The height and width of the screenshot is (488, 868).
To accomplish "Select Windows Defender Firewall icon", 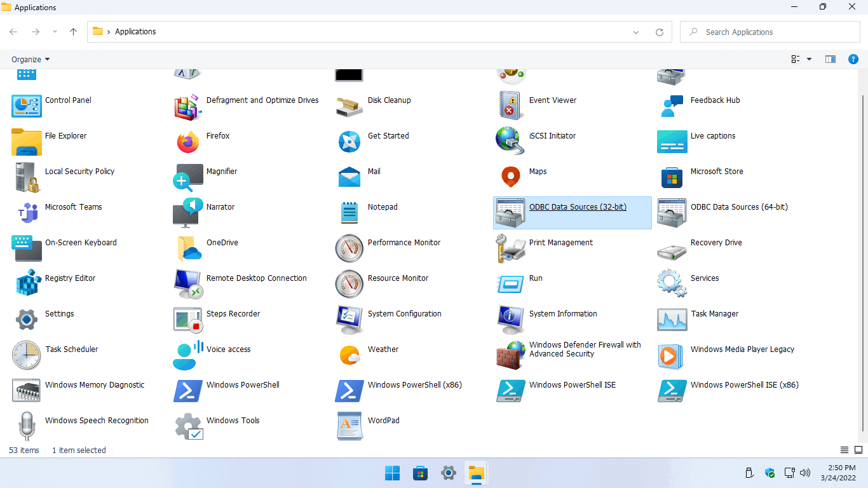I will coord(511,355).
